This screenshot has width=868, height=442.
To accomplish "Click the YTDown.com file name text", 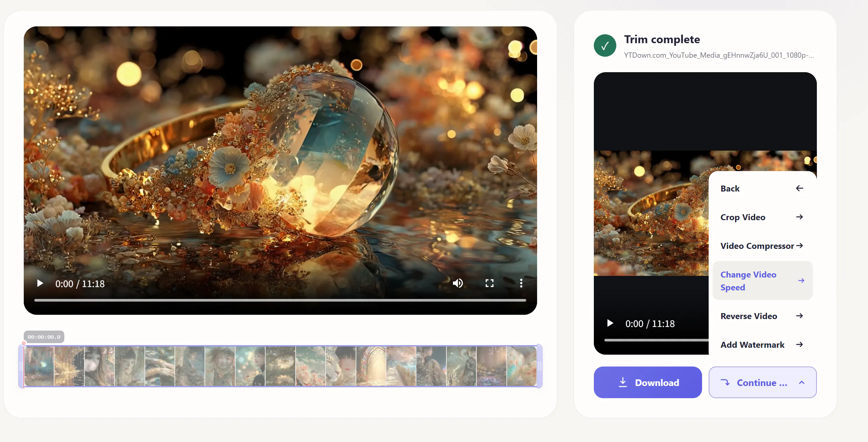I will pyautogui.click(x=719, y=55).
